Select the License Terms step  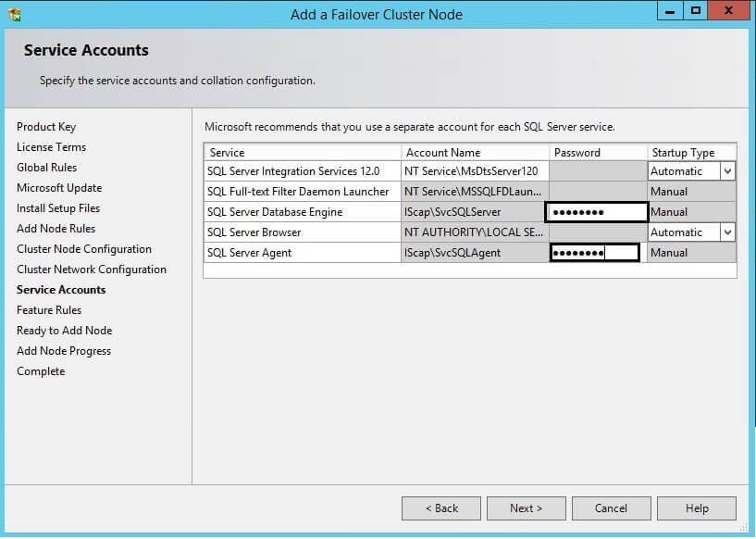point(51,147)
